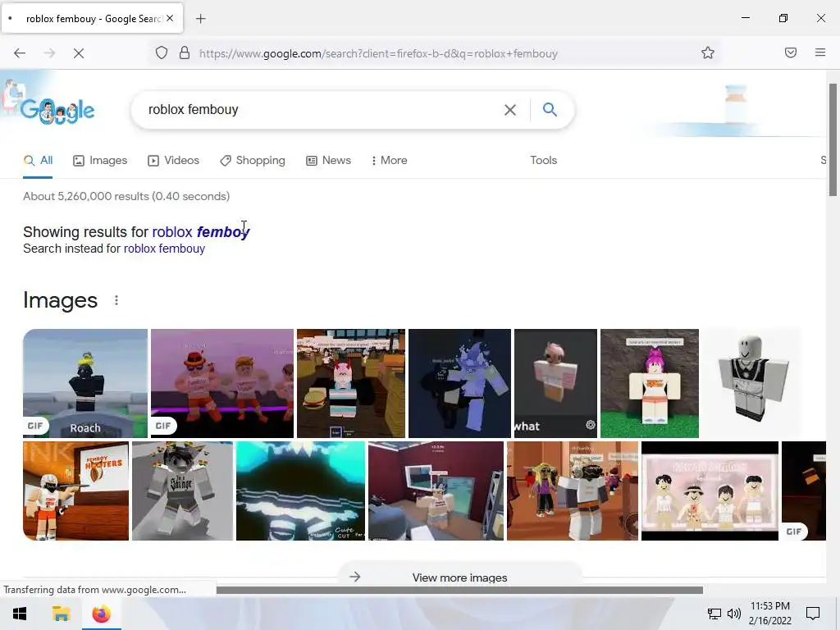Open the dancing characters GIF thumbnail
Screen dimensions: 840x630
[222, 383]
